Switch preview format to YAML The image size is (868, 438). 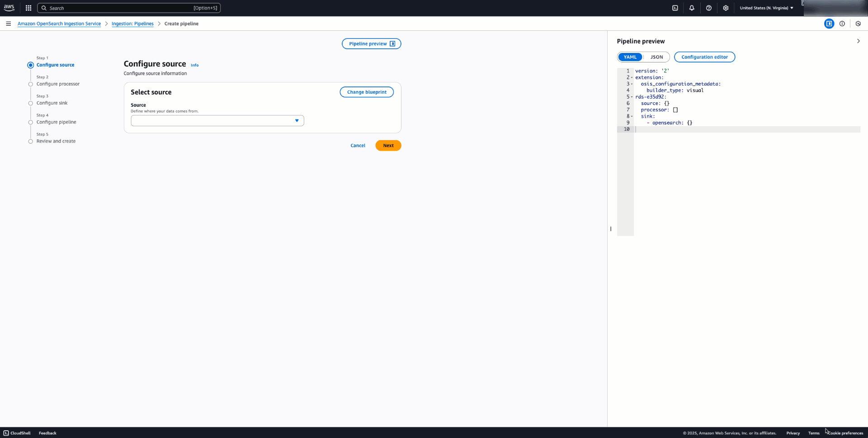tap(630, 57)
